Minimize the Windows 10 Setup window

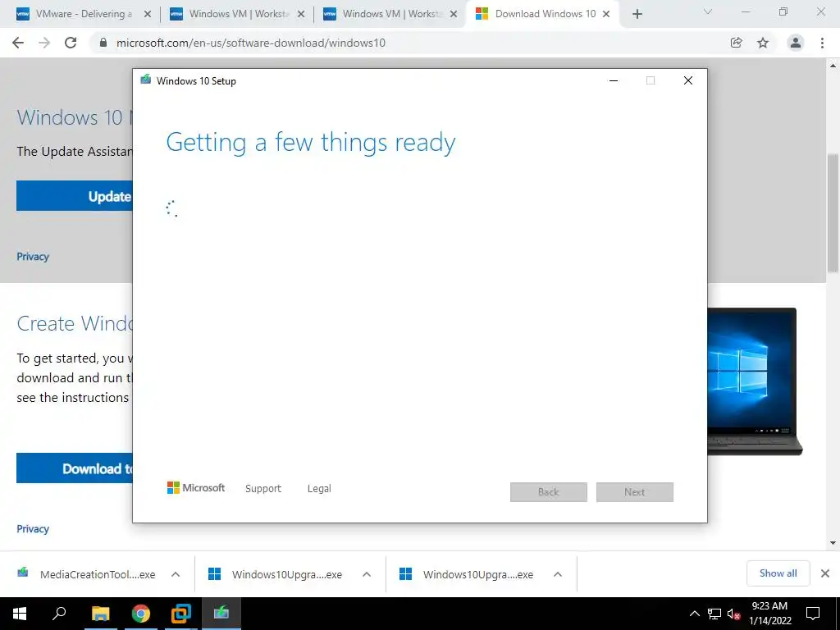pyautogui.click(x=614, y=80)
